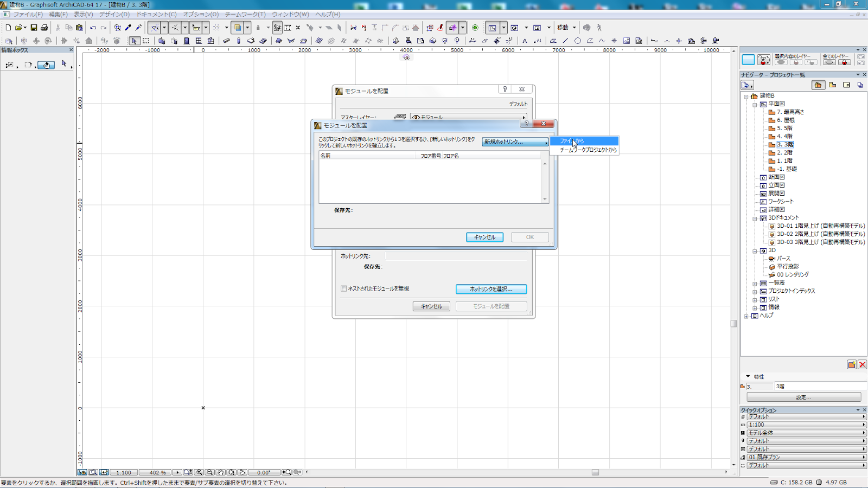
Task: Select the 2. 2階 floor in Navigator
Action: pos(784,153)
